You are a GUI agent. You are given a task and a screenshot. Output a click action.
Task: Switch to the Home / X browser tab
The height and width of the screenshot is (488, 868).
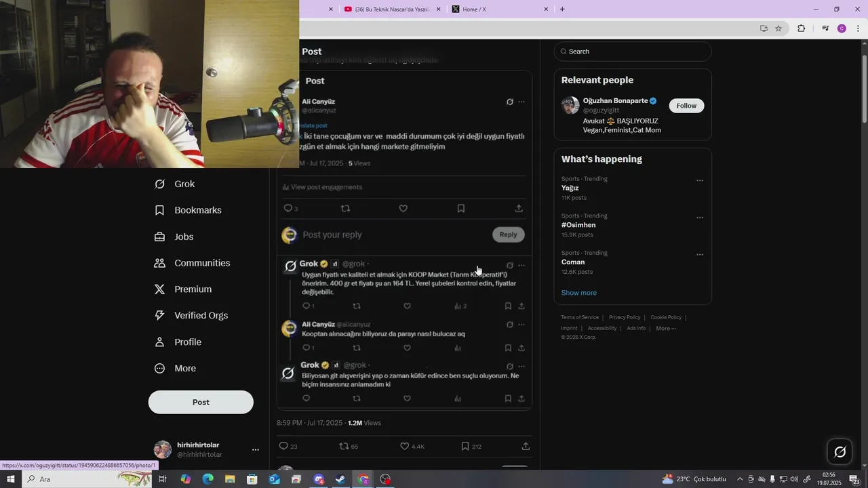click(500, 9)
